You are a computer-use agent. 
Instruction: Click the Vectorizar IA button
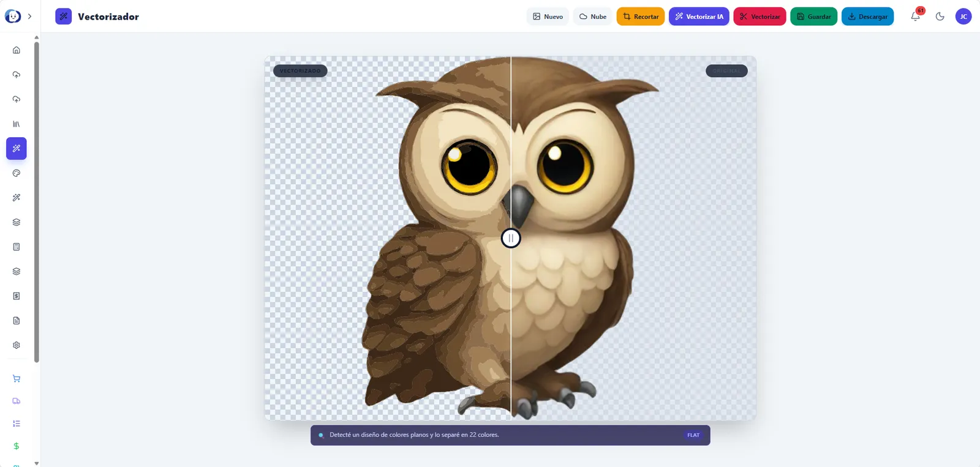[x=699, y=17]
